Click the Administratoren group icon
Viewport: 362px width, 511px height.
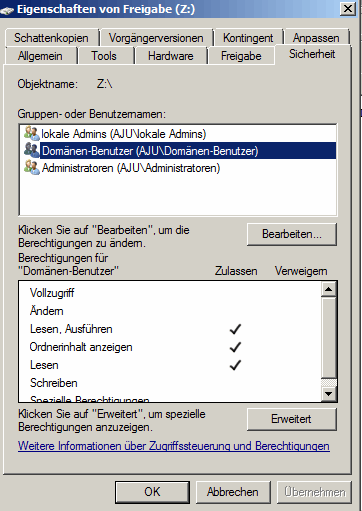coord(32,167)
